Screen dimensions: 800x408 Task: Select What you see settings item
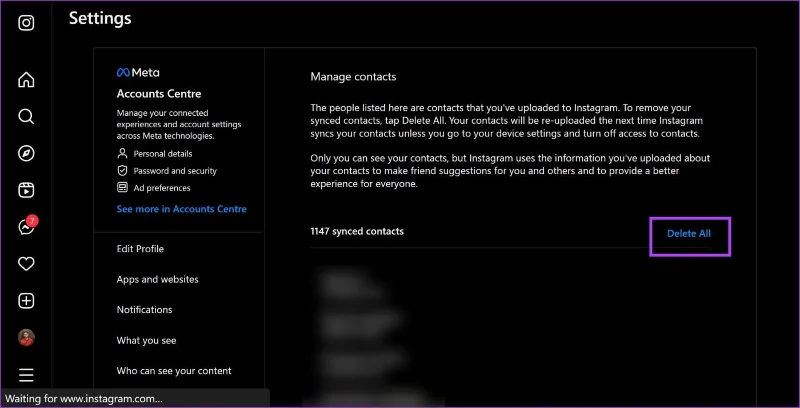[x=146, y=340]
